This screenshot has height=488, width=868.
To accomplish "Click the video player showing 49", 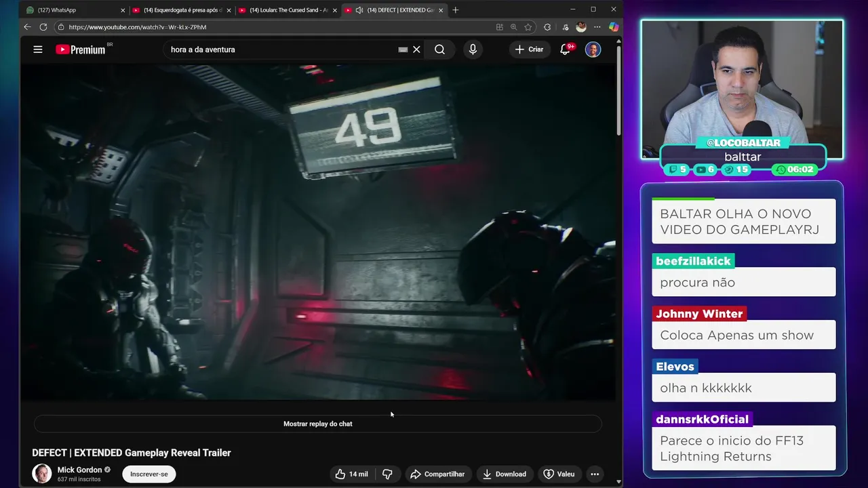I will coord(317,232).
